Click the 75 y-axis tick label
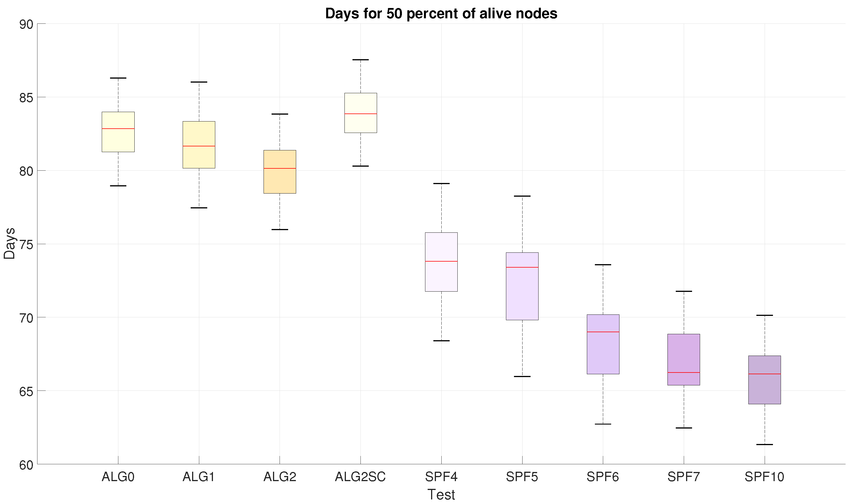 [26, 244]
